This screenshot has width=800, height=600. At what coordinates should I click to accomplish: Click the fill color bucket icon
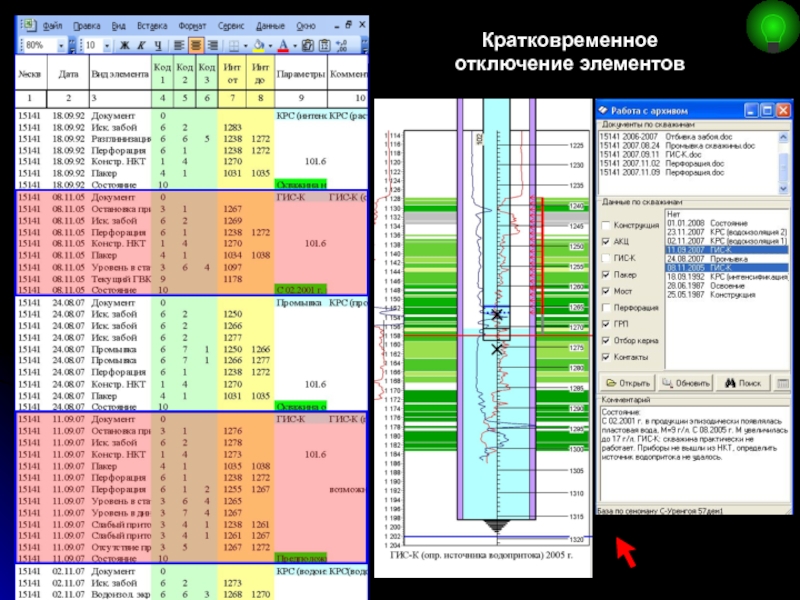259,46
